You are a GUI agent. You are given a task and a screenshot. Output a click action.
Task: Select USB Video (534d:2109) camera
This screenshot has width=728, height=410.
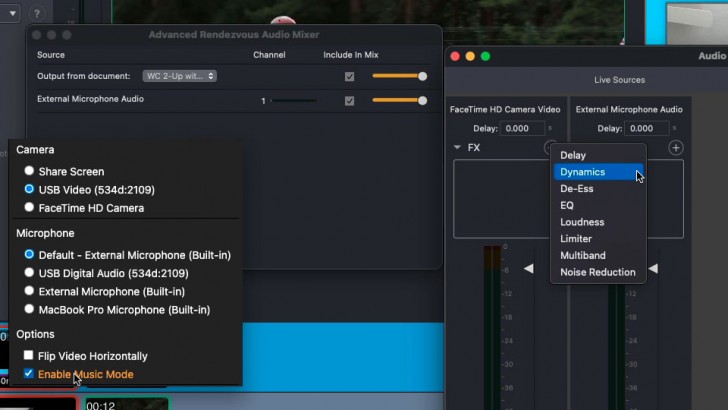pyautogui.click(x=29, y=189)
